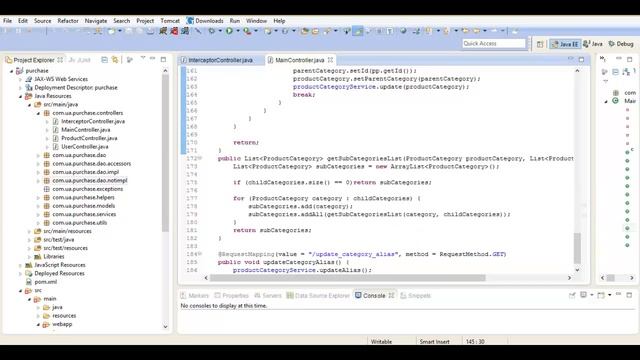640x360 pixels.
Task: Maximize the editor area
Action: click(x=581, y=60)
